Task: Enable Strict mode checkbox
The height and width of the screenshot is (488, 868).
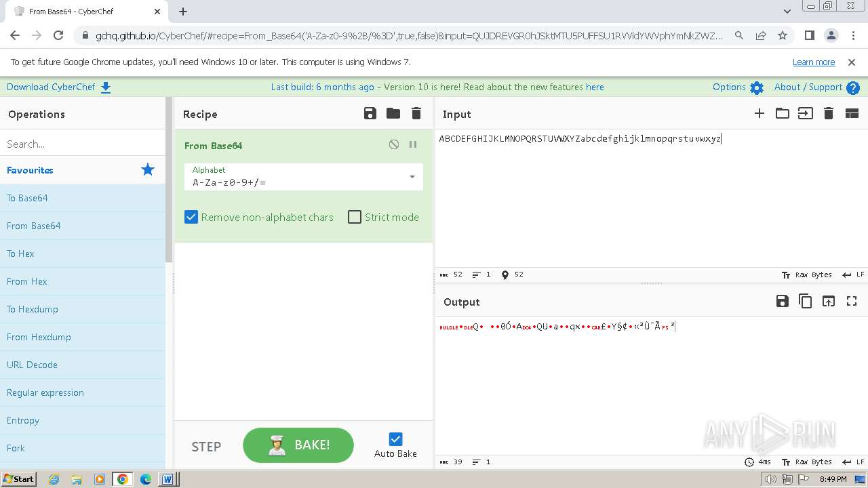Action: [355, 218]
